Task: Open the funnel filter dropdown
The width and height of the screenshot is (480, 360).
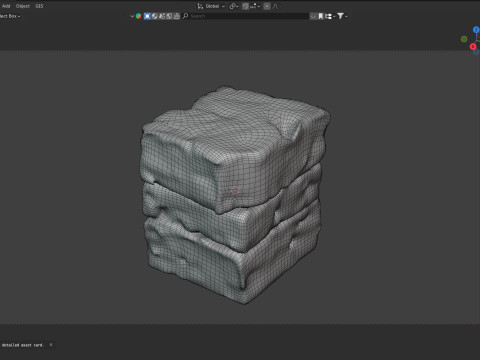Action: (x=342, y=16)
